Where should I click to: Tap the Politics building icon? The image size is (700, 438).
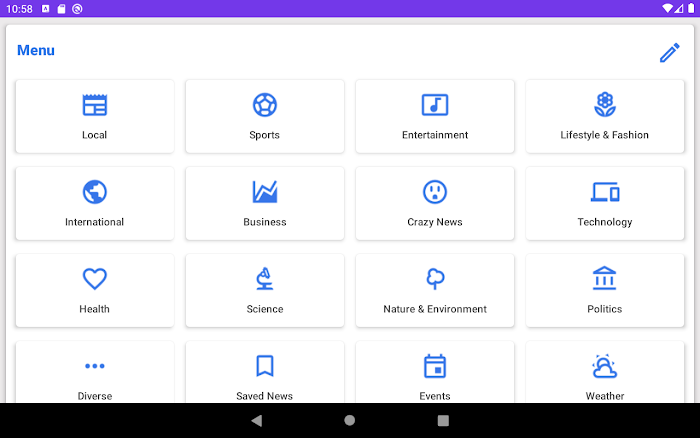click(x=605, y=279)
